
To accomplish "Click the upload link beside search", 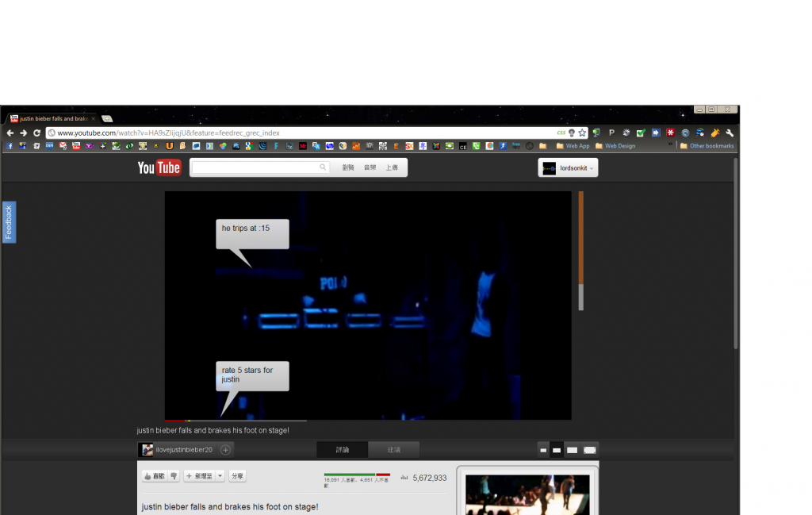I will point(392,167).
